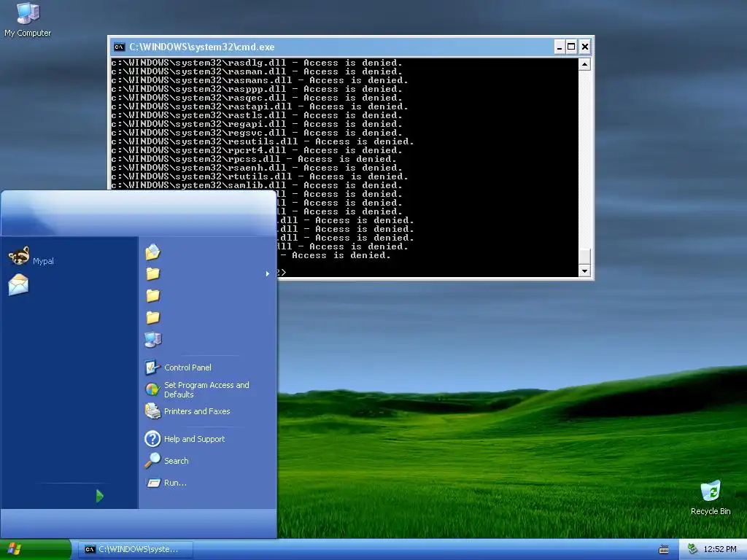
Task: Click the cmd window scroll up arrow
Action: click(584, 64)
